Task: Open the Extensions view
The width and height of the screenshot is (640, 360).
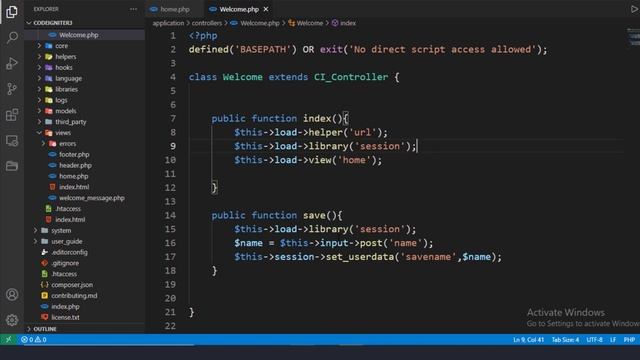Action: (x=12, y=115)
